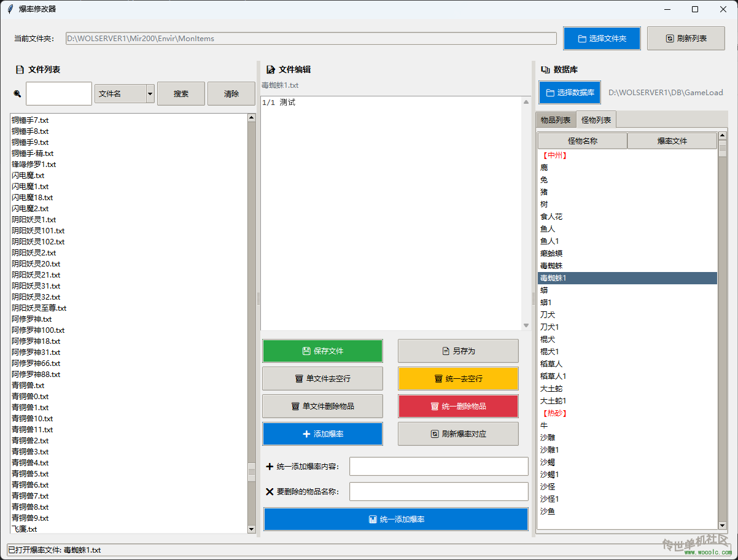The height and width of the screenshot is (560, 738).
Task: Open 阿修罗神.txt in the file list
Action: [32, 319]
